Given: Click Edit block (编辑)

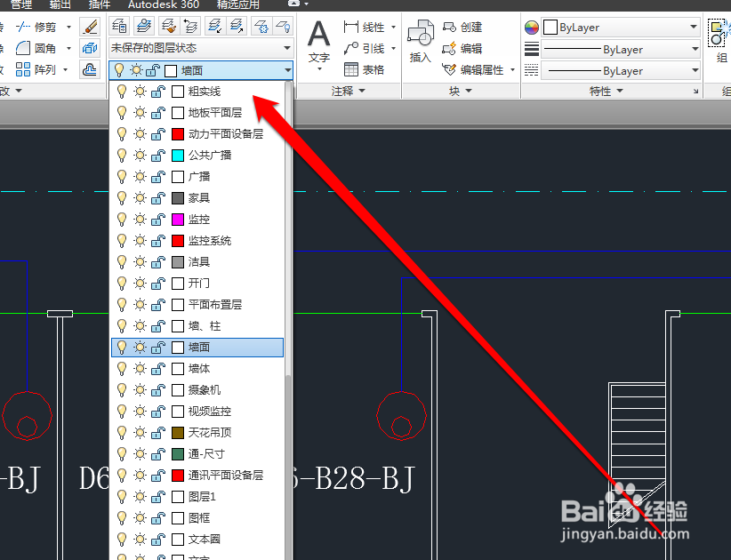Looking at the screenshot, I should [462, 49].
